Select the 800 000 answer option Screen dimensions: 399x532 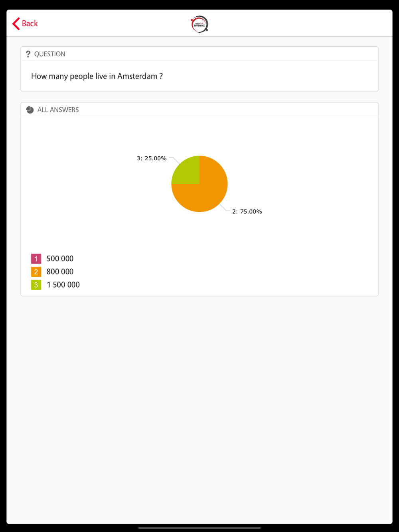click(60, 272)
